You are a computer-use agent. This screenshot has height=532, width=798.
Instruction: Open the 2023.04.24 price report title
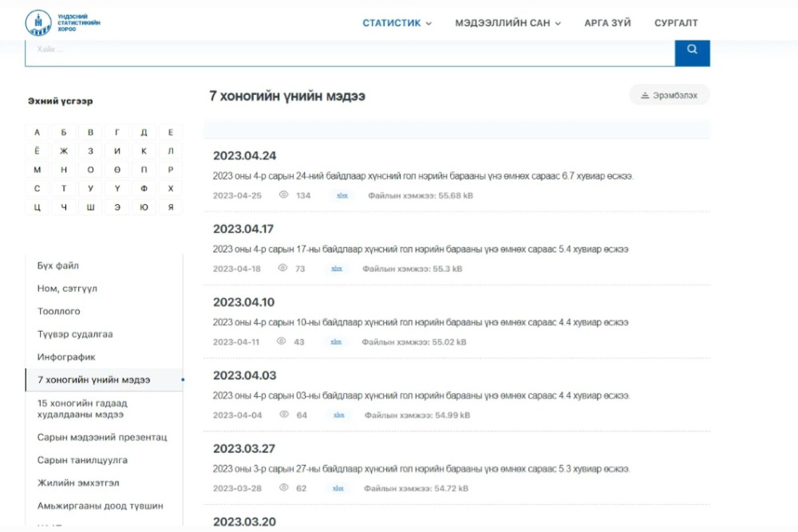point(244,156)
